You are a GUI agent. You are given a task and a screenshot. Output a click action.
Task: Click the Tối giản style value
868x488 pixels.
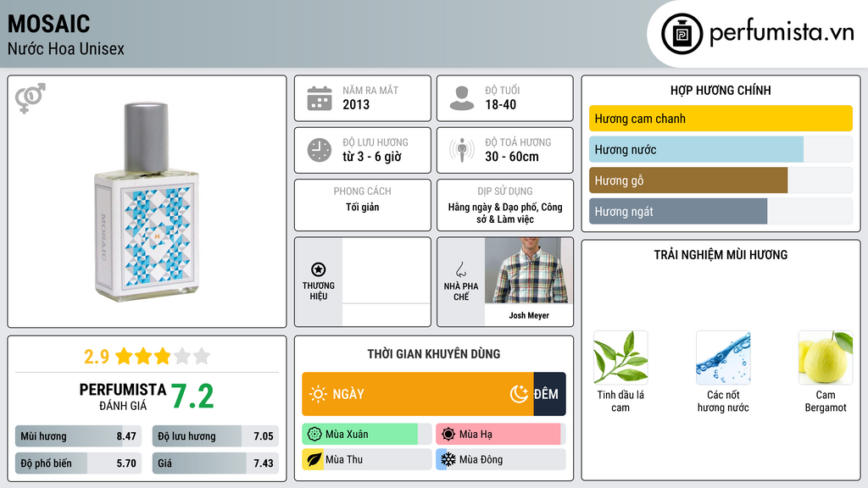[363, 207]
